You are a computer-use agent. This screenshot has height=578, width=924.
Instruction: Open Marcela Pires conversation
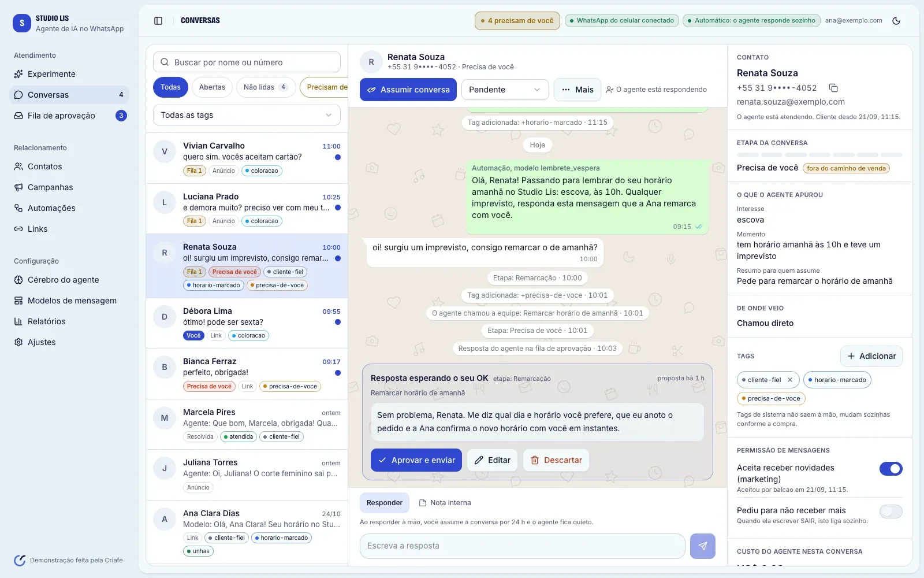click(247, 424)
